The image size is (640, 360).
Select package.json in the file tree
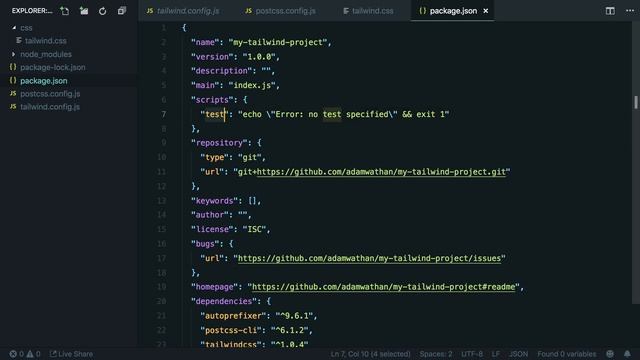pos(44,81)
